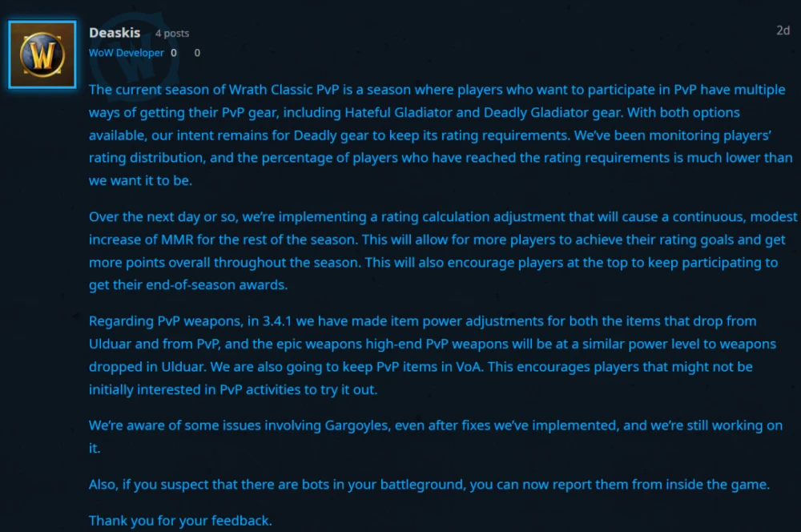Click the version number '3.4.1' in the text

click(x=277, y=321)
